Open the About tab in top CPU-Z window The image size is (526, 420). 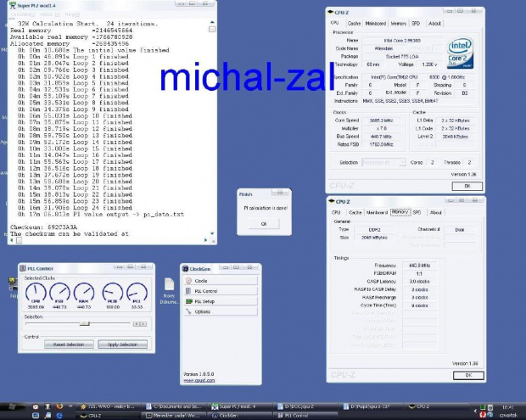434,24
